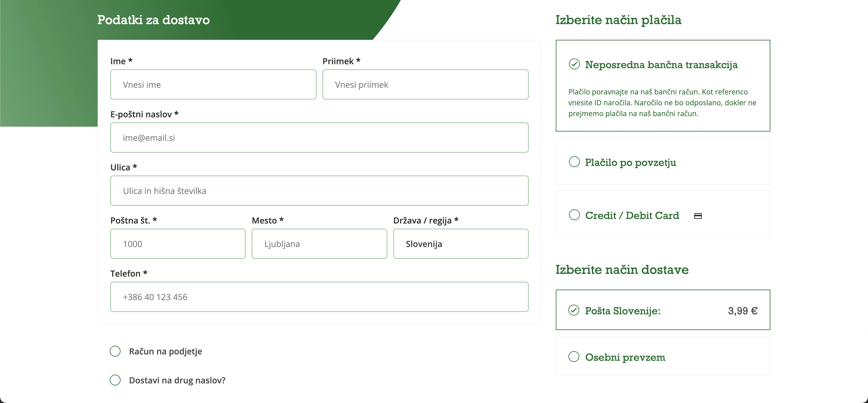
Task: Click into the Ulica address field
Action: pyautogui.click(x=319, y=191)
